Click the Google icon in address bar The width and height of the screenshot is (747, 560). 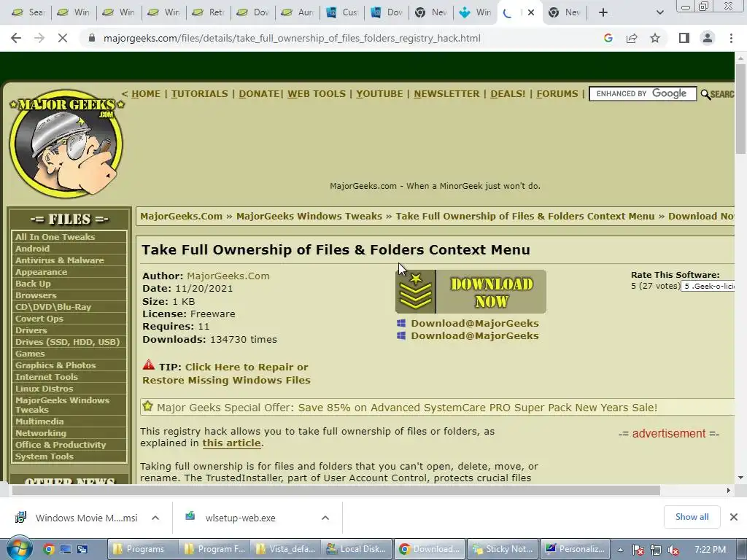(x=608, y=38)
